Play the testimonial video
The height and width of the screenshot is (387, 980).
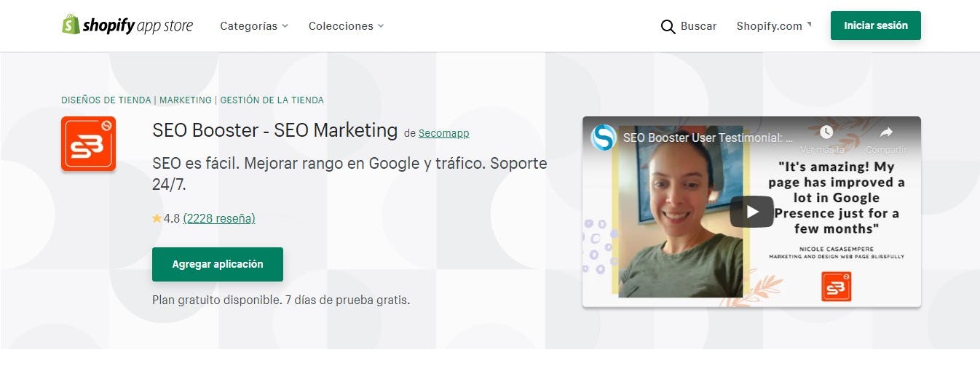(x=751, y=212)
